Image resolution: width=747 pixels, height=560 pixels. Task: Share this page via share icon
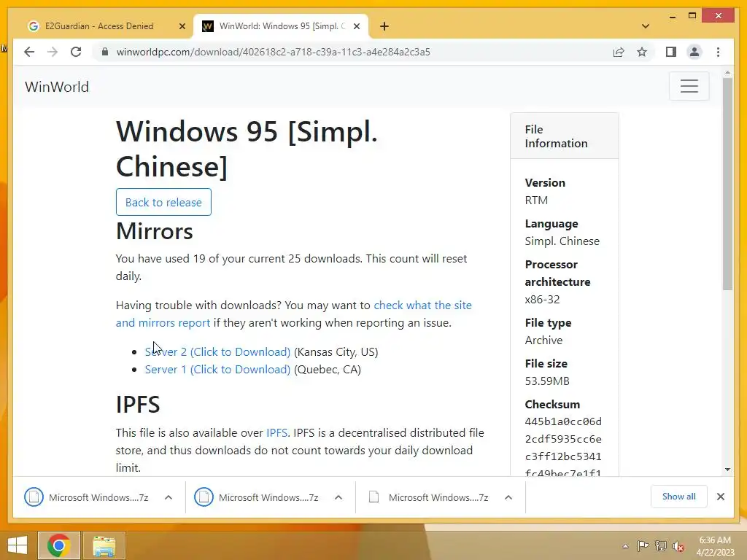point(619,52)
